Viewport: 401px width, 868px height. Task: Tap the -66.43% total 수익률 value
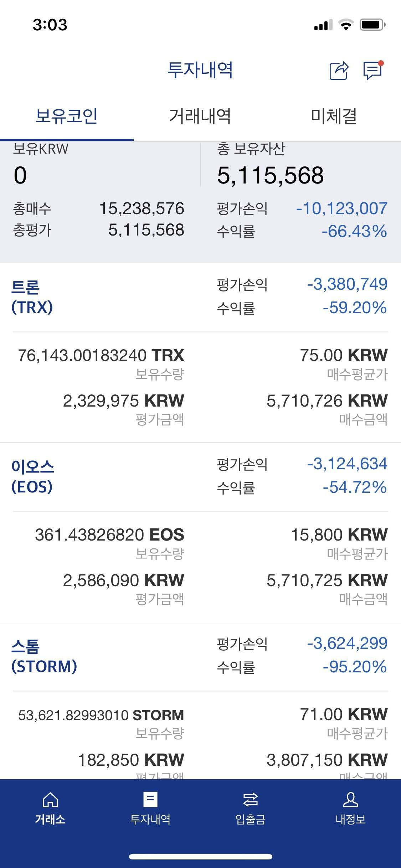[354, 231]
